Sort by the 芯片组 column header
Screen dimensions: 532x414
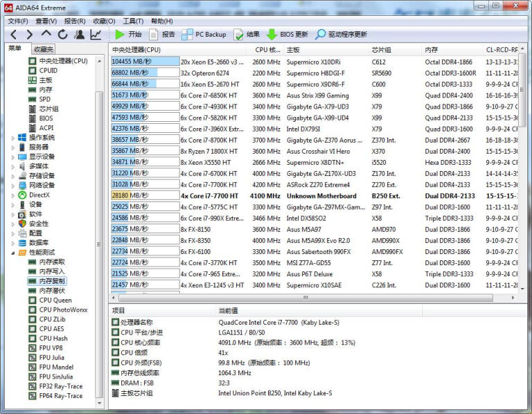(396, 50)
